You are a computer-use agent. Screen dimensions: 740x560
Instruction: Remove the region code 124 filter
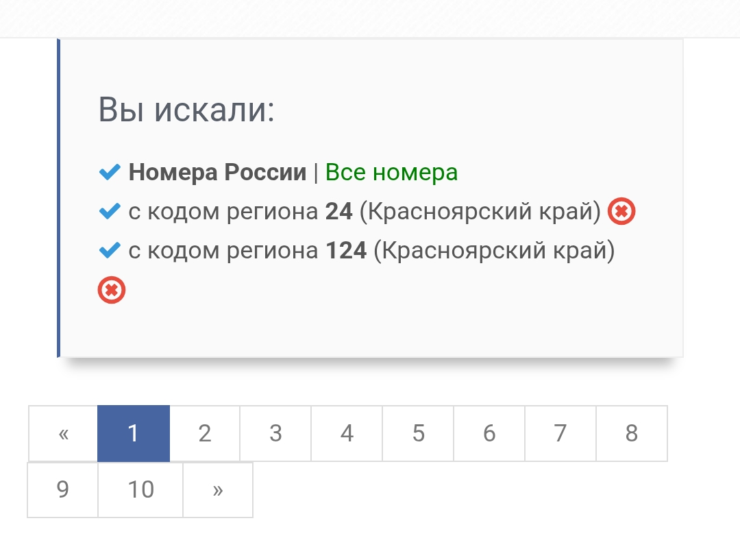(x=112, y=291)
